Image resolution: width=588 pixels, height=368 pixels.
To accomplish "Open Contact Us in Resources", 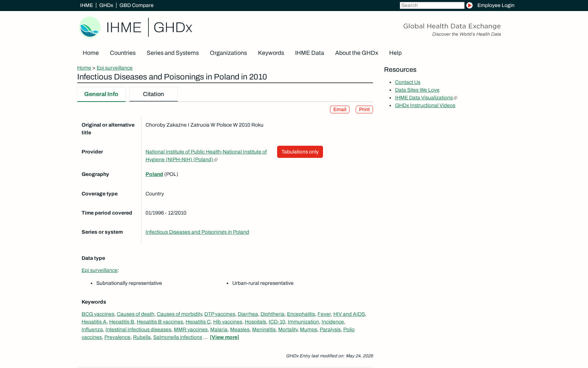I will point(408,82).
